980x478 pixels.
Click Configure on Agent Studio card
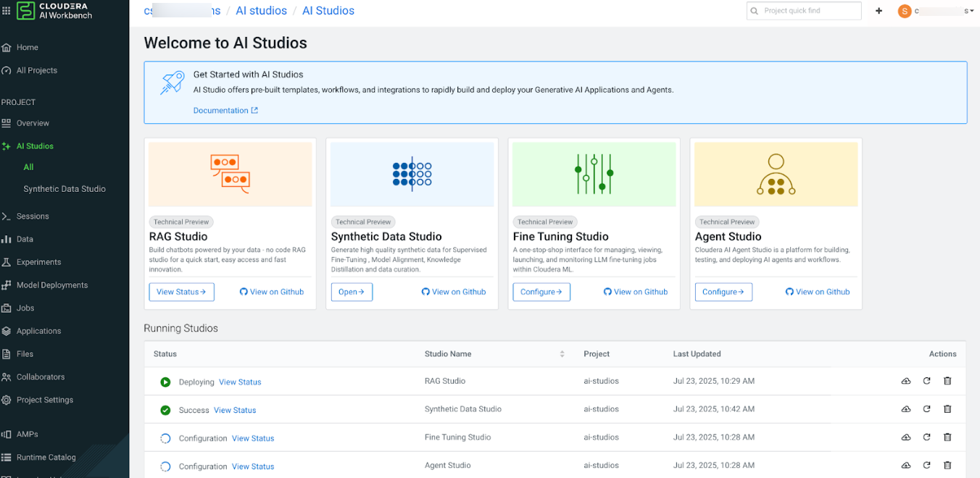[723, 292]
